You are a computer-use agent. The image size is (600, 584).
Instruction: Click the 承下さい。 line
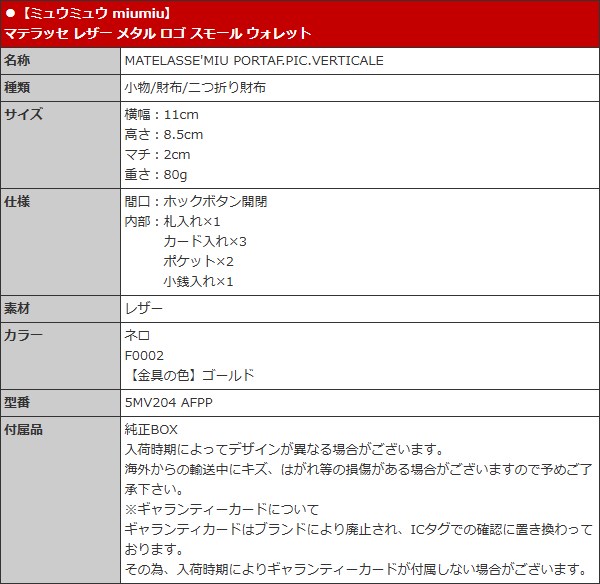point(154,490)
